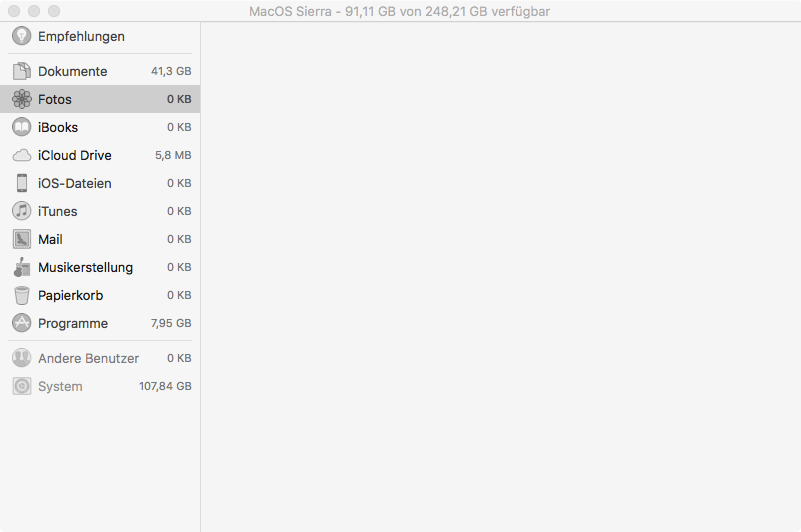This screenshot has width=801, height=532.
Task: Show iCloud Drive storage details
Action: point(100,155)
